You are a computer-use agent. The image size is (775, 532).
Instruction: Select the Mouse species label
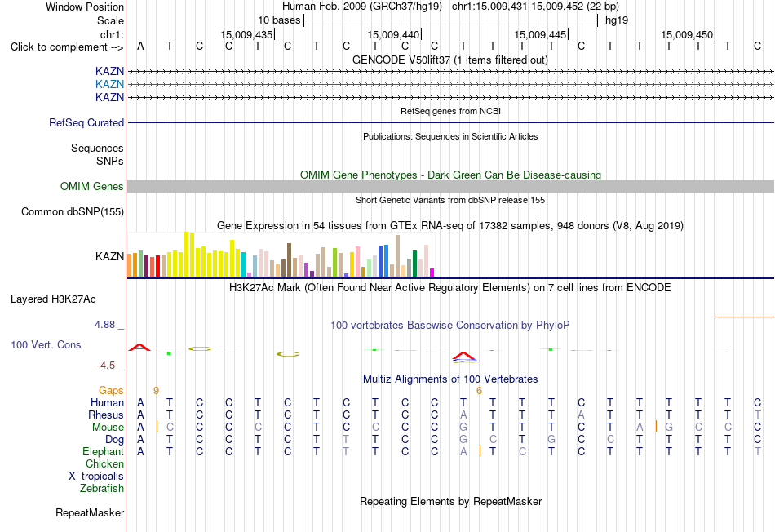coord(108,428)
